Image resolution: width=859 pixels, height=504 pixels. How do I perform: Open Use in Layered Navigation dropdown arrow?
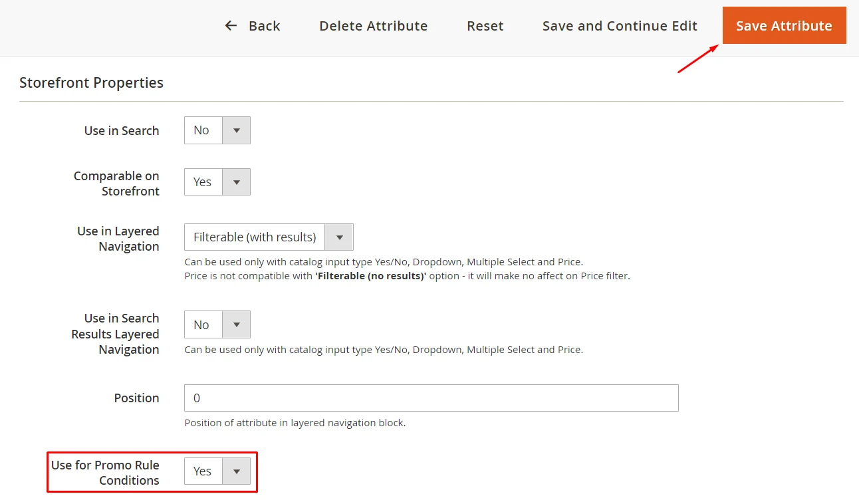coord(339,237)
